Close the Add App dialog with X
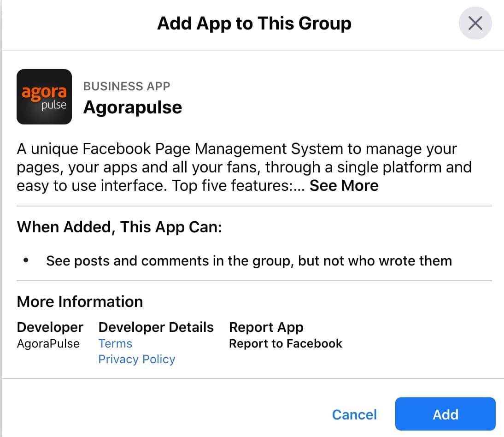This screenshot has width=504, height=437. 475,23
